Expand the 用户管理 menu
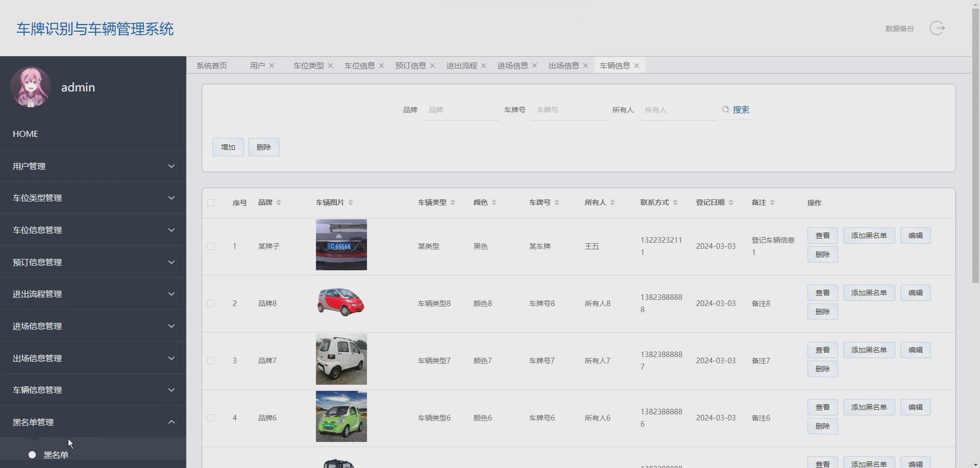 click(x=93, y=166)
